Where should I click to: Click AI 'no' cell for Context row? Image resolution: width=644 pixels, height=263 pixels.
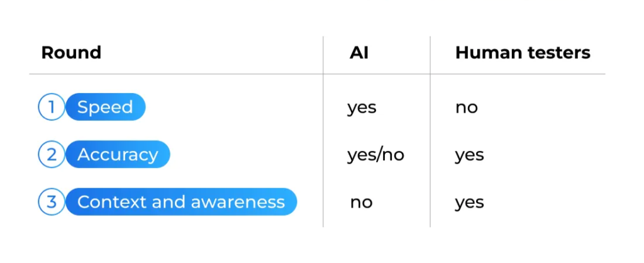[x=362, y=203]
